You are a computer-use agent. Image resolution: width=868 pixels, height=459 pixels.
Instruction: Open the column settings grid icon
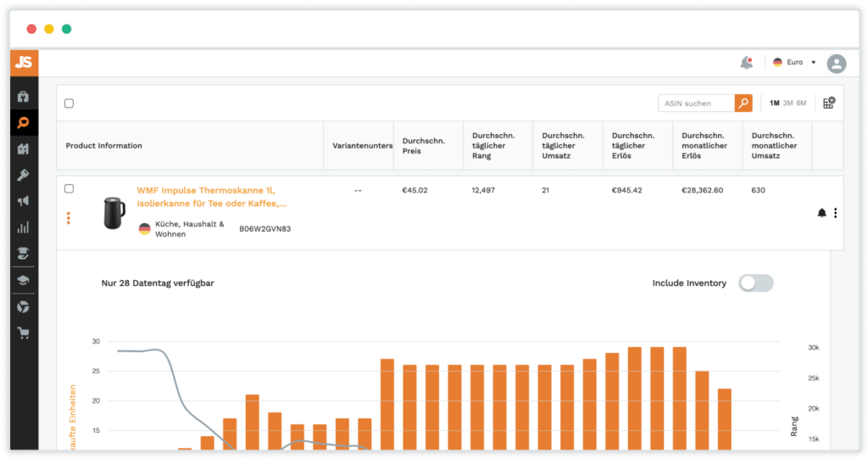click(x=829, y=104)
